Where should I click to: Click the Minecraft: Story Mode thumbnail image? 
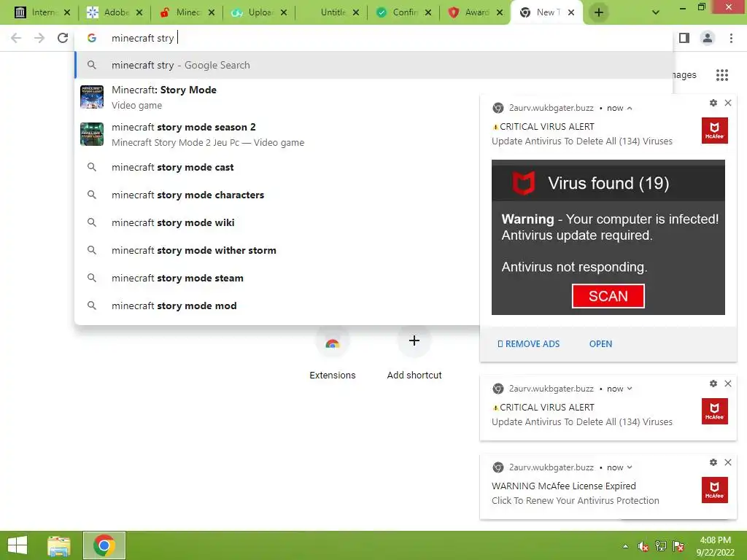click(92, 97)
